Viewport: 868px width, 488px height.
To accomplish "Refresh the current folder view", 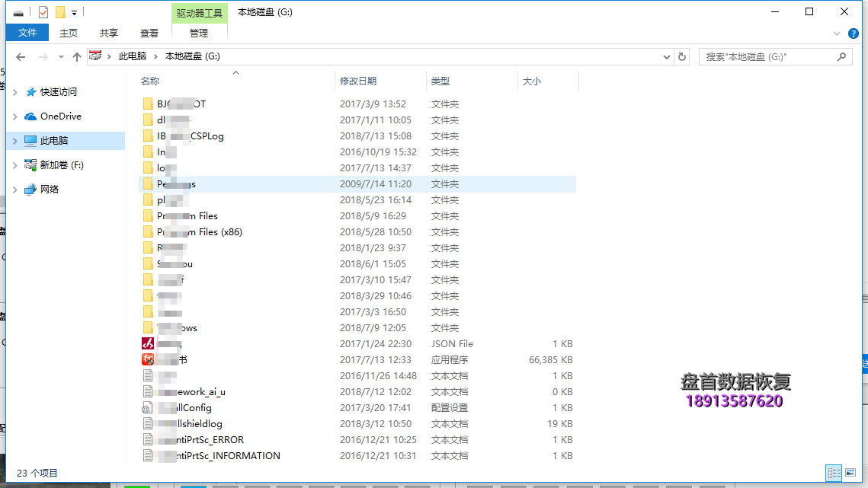I will [x=682, y=56].
